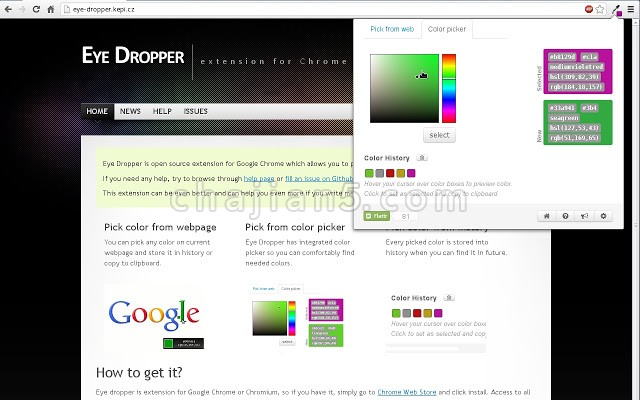The height and width of the screenshot is (400, 640).
Task: Click the Eye Dropper site logo
Action: pos(133,56)
